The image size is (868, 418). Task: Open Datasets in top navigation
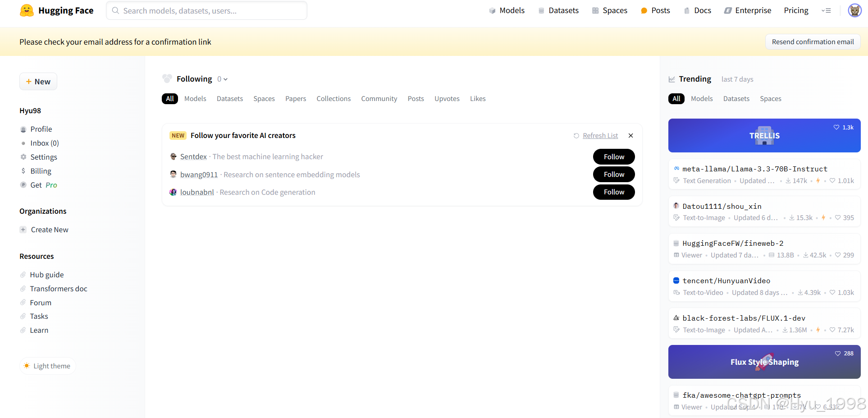pyautogui.click(x=558, y=10)
